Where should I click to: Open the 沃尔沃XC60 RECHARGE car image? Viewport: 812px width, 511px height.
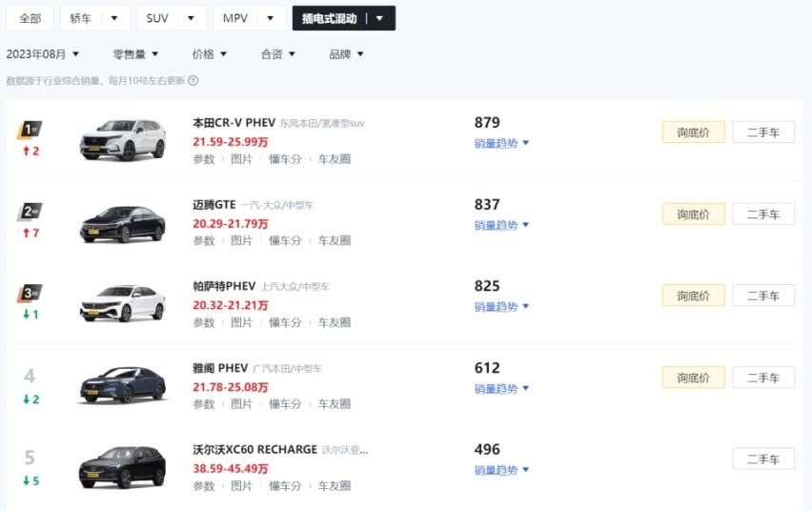[x=123, y=467]
